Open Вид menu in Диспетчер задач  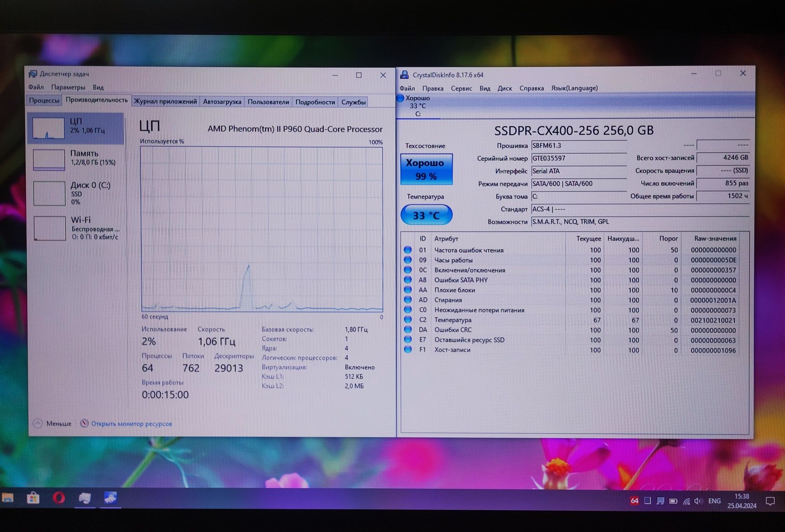coord(99,87)
